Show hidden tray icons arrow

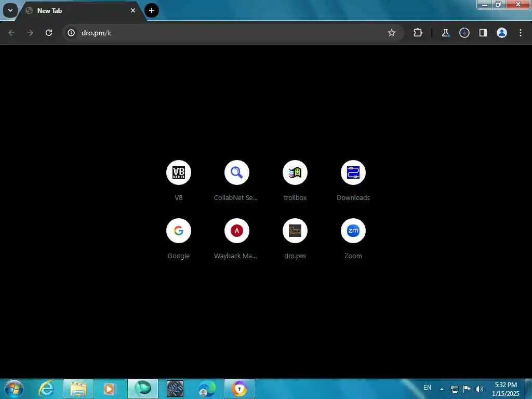[x=442, y=389]
